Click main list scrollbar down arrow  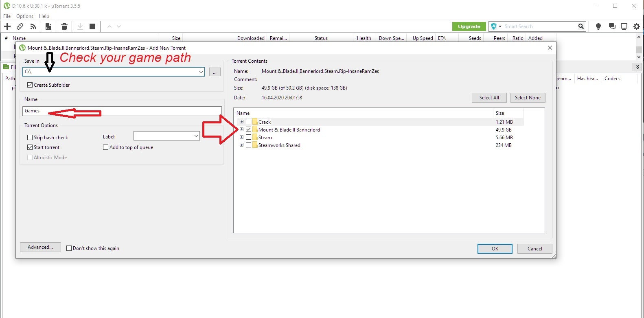tap(639, 57)
